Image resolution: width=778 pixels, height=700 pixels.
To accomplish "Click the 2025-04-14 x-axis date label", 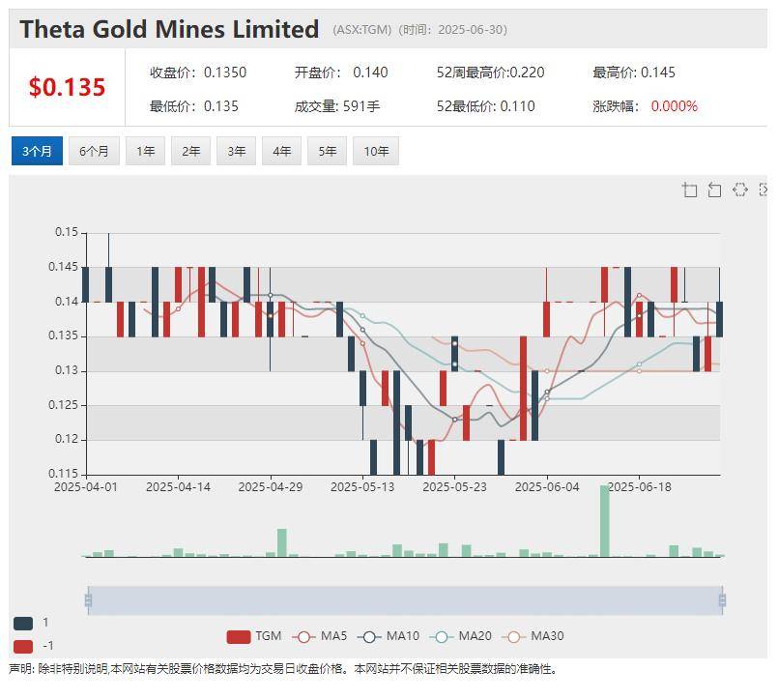I will [x=178, y=487].
